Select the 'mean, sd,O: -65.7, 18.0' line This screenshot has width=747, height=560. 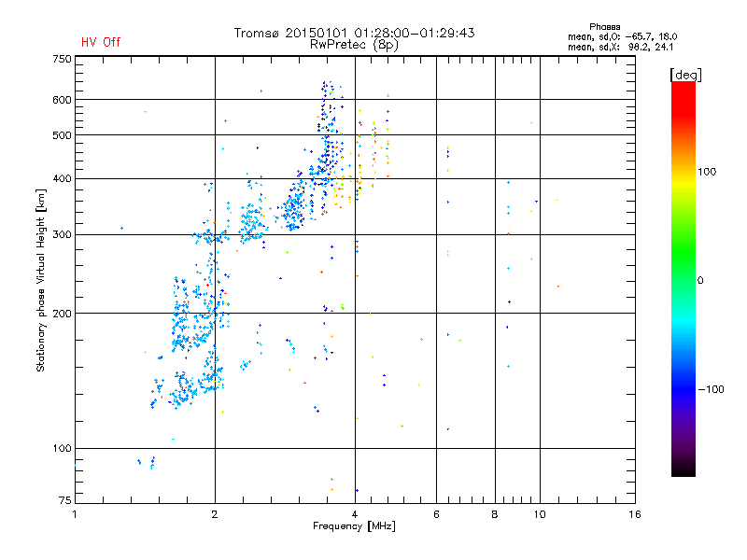click(x=622, y=36)
